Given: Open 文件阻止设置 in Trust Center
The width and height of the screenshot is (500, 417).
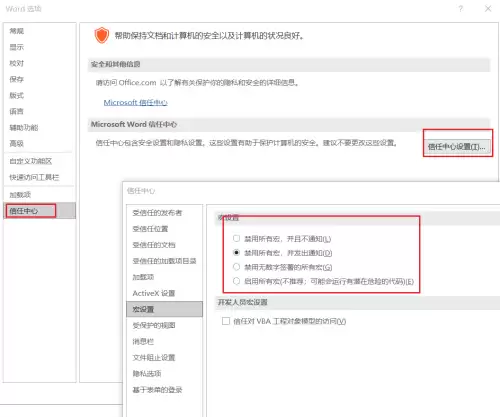Looking at the screenshot, I should (x=154, y=357).
